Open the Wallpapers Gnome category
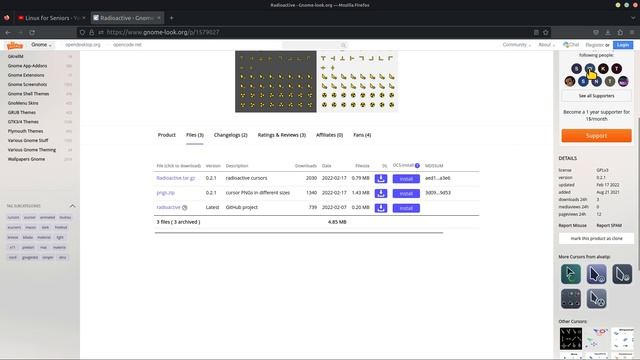The width and height of the screenshot is (640, 360). coord(27,159)
